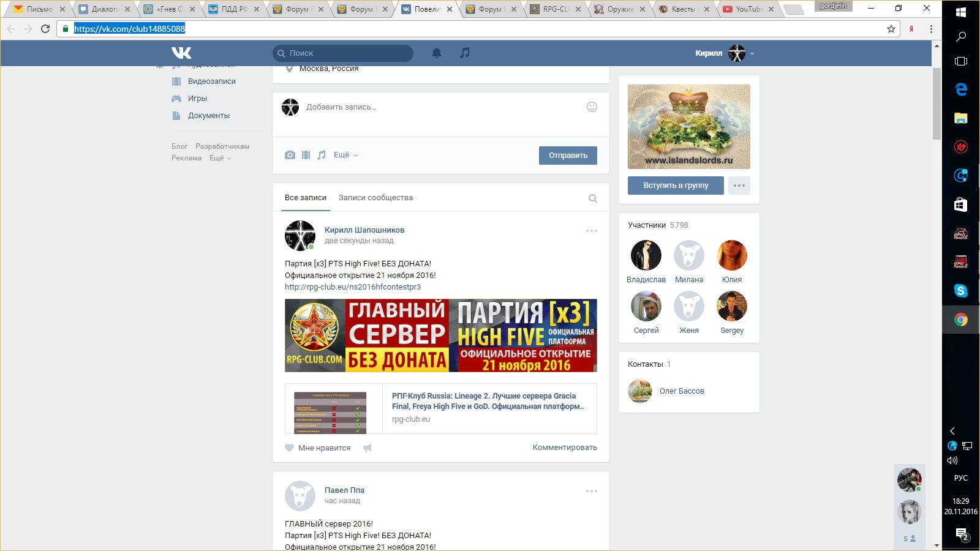The image size is (980, 551).
Task: Click the VK logo in the header
Action: click(x=181, y=53)
